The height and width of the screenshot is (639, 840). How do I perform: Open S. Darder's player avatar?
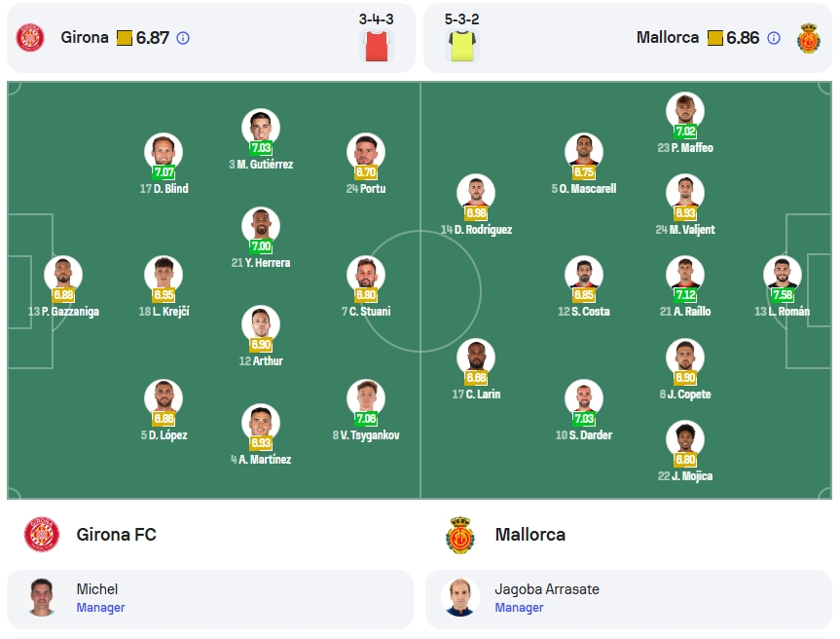(x=584, y=397)
